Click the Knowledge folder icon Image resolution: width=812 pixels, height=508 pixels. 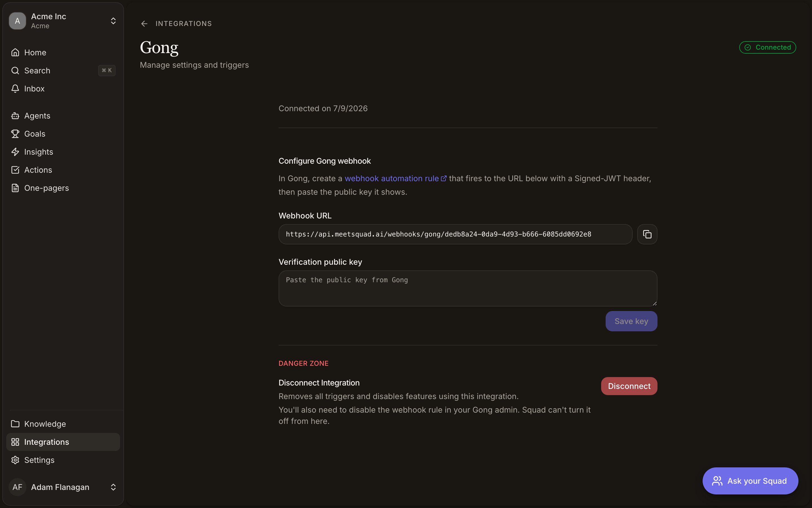pos(15,424)
